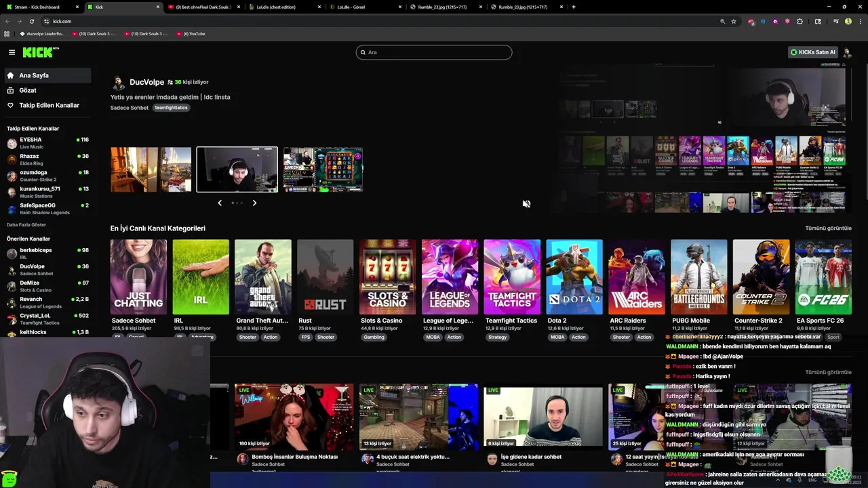
Task: Open the (6) YouTube bookmark
Action: click(x=191, y=33)
